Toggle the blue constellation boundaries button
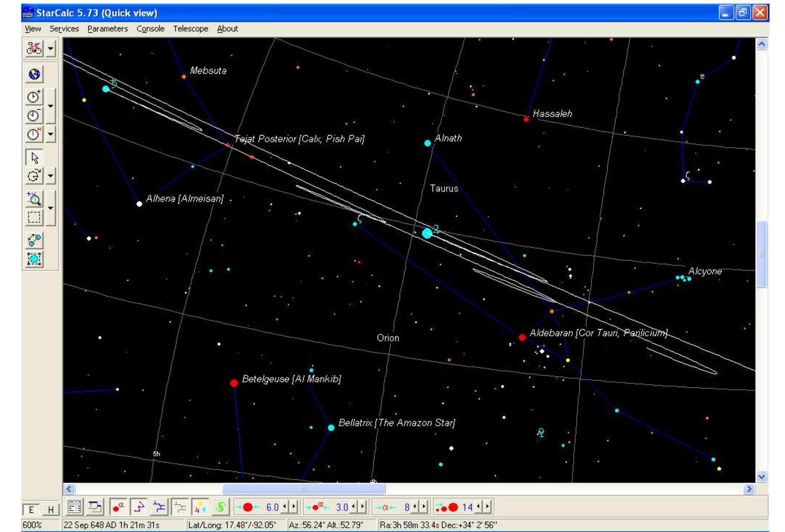The image size is (785, 532). [159, 507]
